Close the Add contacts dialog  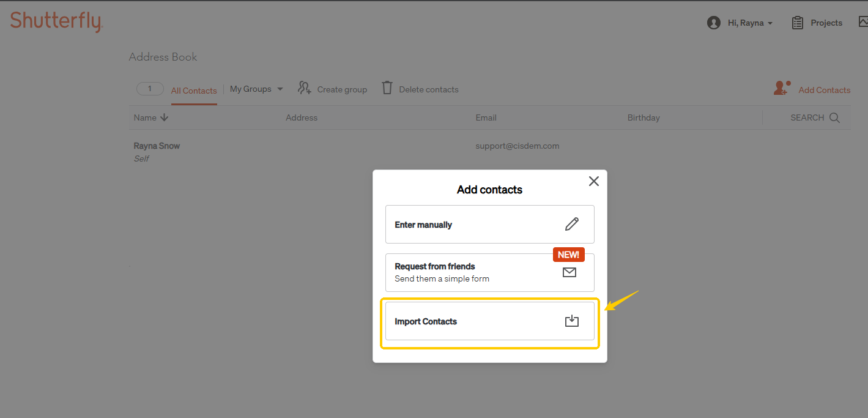point(593,181)
